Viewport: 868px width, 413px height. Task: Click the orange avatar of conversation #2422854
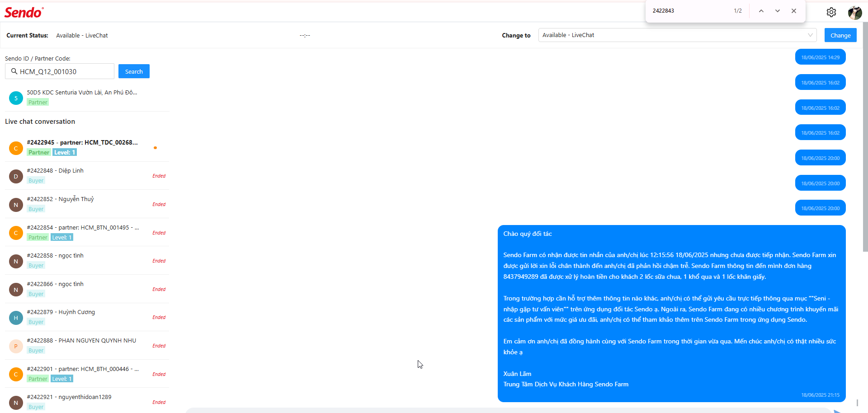[x=16, y=233]
